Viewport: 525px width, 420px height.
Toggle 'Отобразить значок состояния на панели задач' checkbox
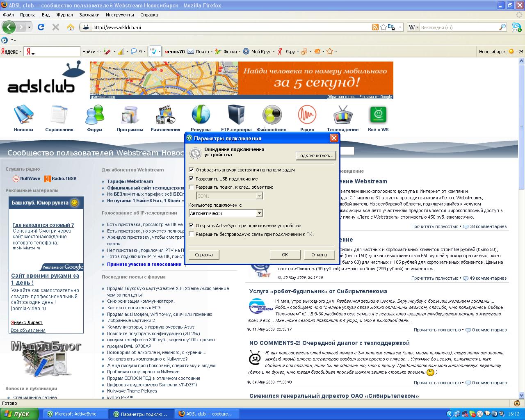coord(191,170)
